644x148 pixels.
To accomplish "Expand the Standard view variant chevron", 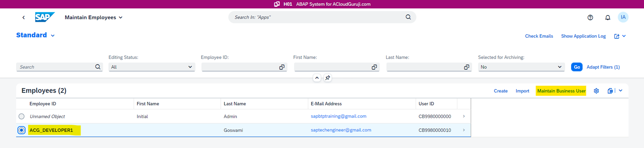I will pos(53,35).
